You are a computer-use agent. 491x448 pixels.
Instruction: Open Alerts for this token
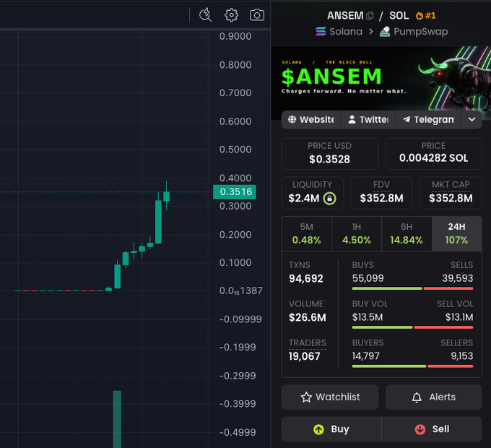pyautogui.click(x=433, y=397)
